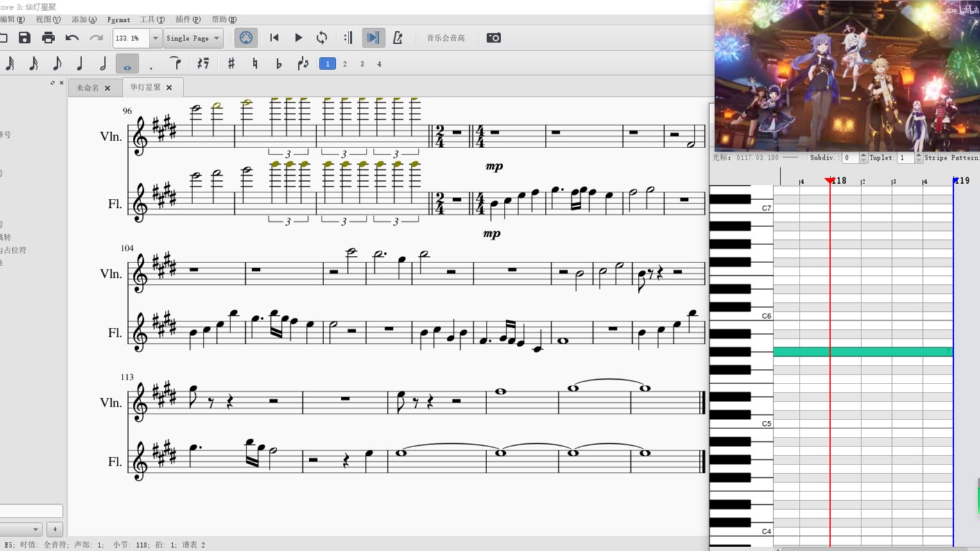Viewport: 980px width, 551px height.
Task: Select half note duration
Action: pos(103,64)
